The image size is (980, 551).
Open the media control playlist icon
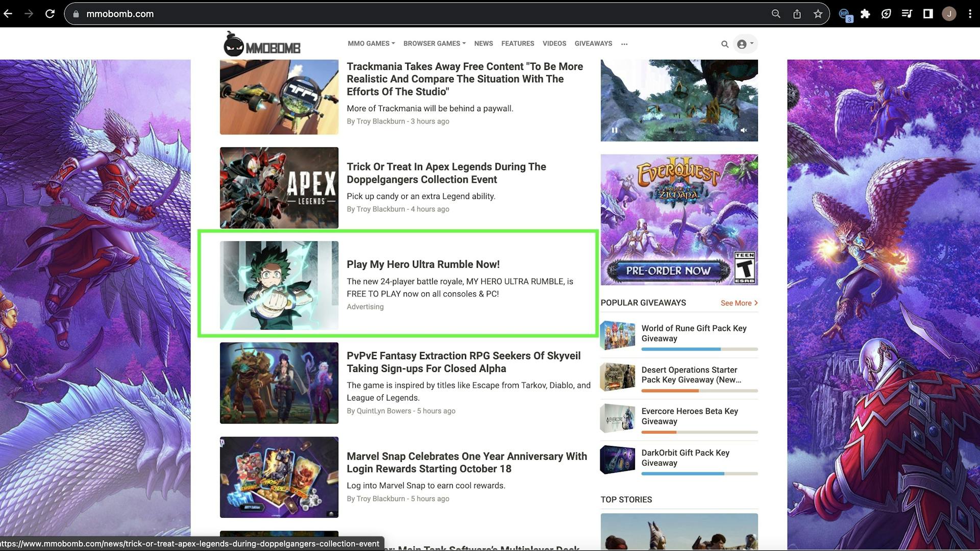pyautogui.click(x=907, y=14)
